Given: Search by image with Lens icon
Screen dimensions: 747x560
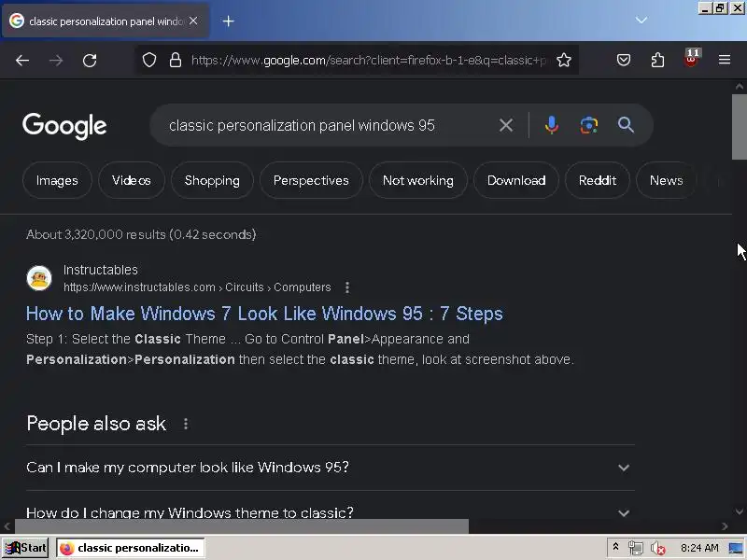Looking at the screenshot, I should (589, 125).
